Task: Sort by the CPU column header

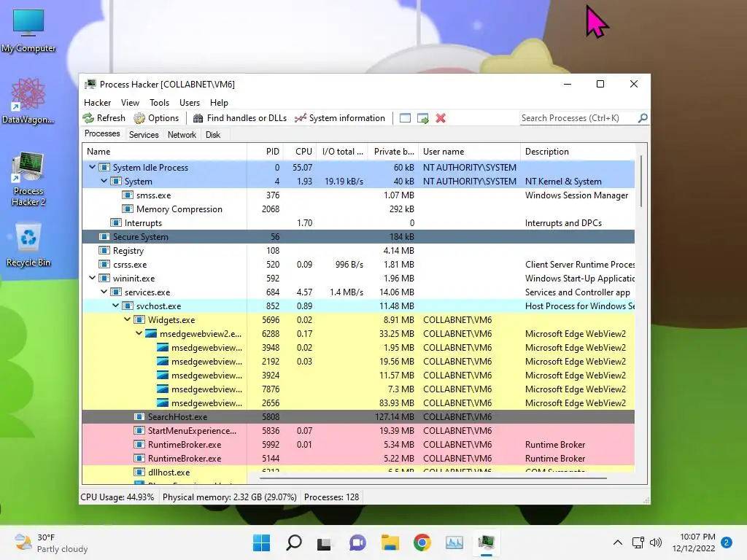Action: coord(300,152)
